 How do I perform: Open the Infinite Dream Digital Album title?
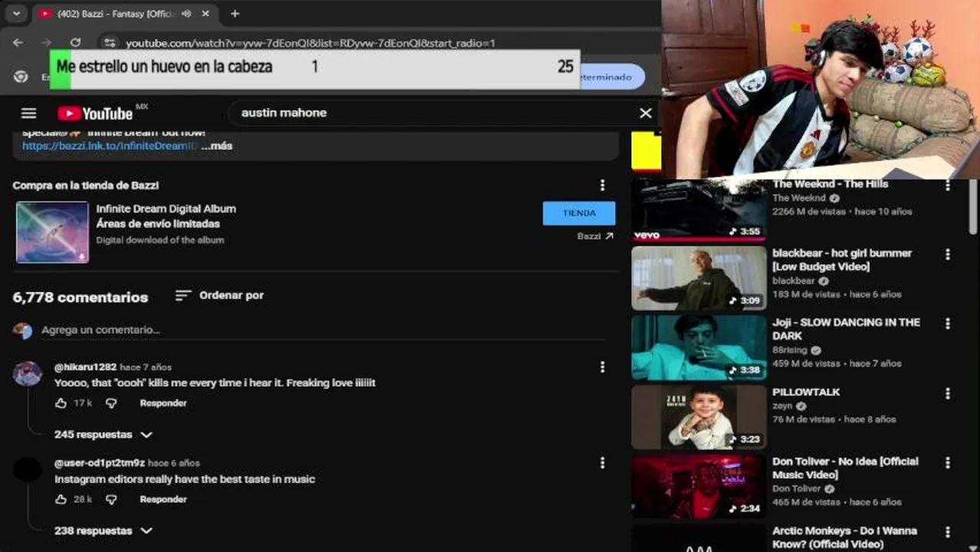coord(166,209)
